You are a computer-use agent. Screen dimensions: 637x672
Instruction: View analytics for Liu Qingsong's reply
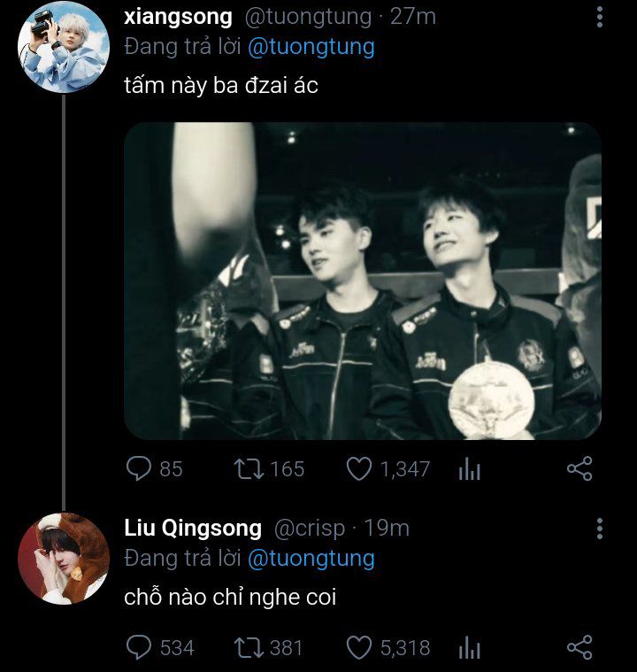469,648
